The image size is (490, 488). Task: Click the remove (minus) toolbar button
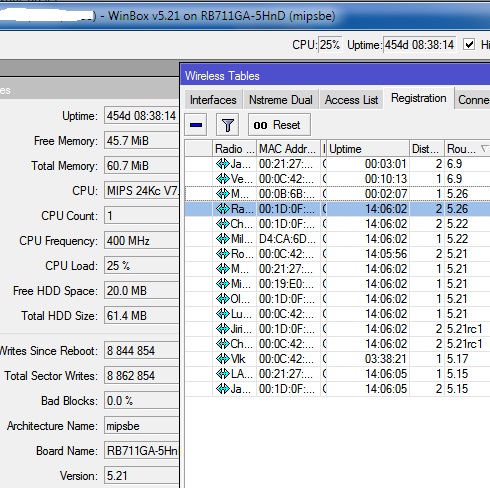(x=196, y=125)
